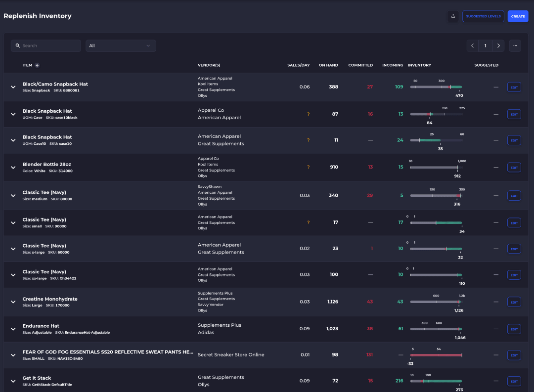Open the All filter dropdown
The image size is (534, 392).
point(121,45)
